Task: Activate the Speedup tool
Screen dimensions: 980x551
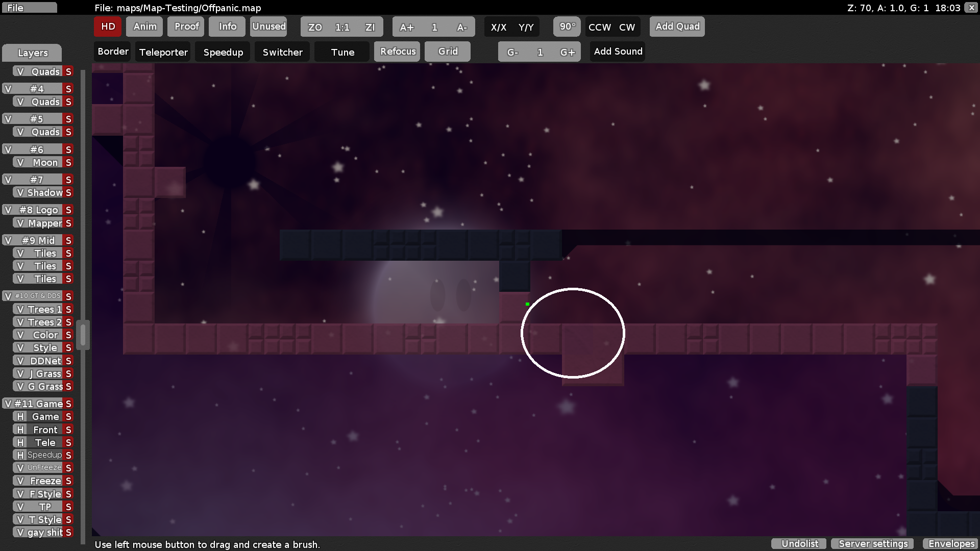Action: pos(222,52)
